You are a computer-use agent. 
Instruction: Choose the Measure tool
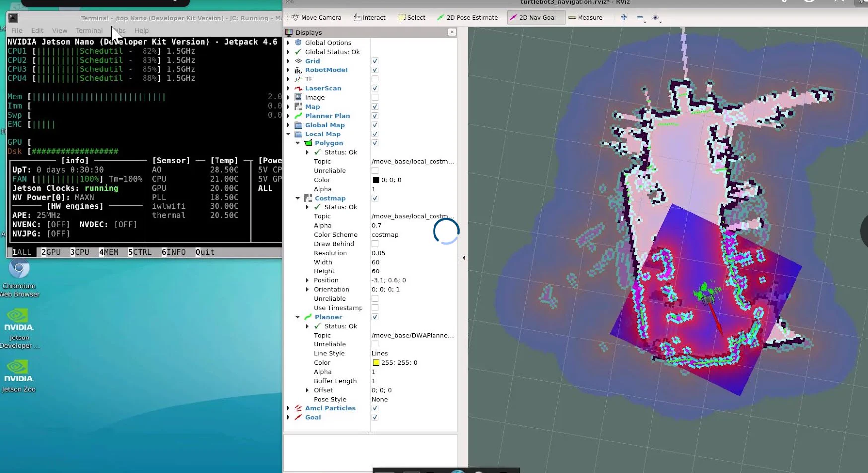pyautogui.click(x=585, y=17)
